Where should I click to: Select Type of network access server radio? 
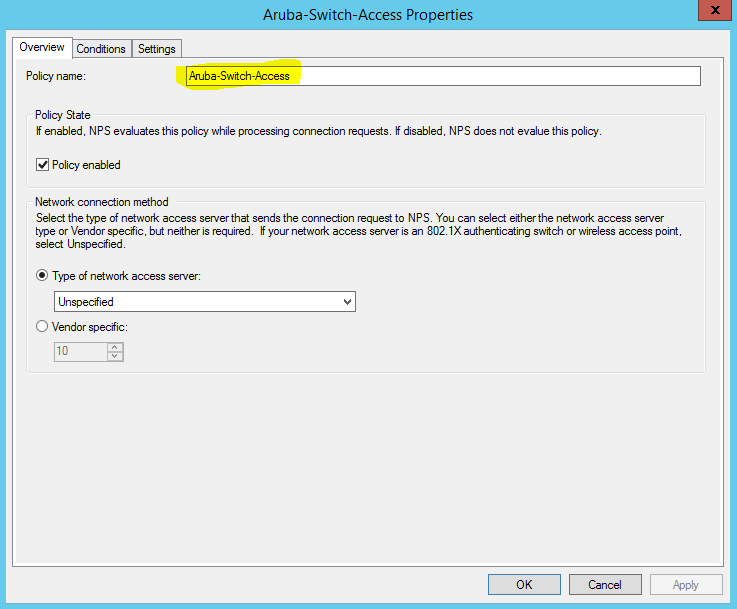(42, 275)
